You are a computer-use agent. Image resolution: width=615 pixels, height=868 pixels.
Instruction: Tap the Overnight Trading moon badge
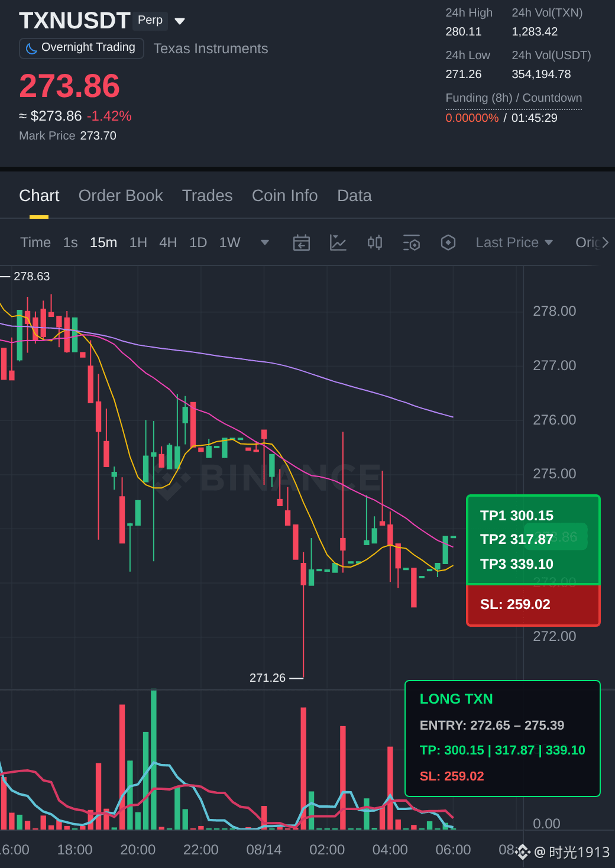pyautogui.click(x=82, y=48)
